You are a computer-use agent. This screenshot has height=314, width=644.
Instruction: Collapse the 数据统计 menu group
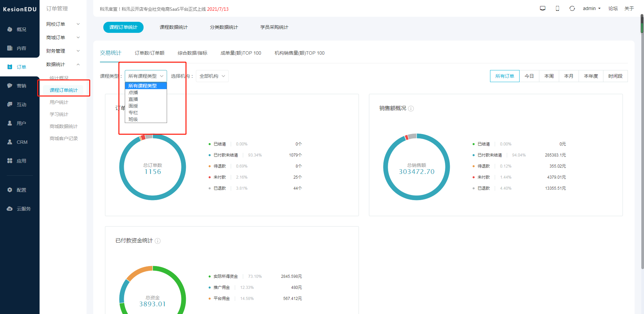point(63,64)
